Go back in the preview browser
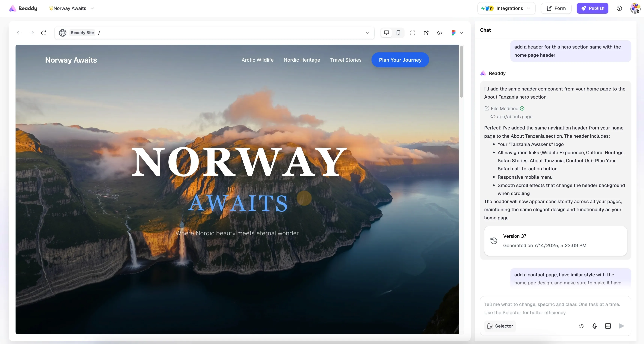Image resolution: width=644 pixels, height=344 pixels. point(19,33)
